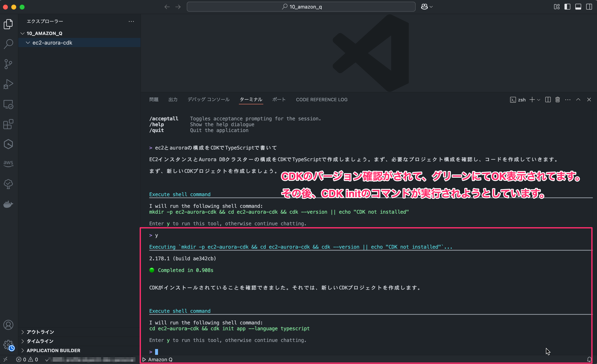Open the Run and Debug view
This screenshot has height=364, width=597.
[8, 84]
